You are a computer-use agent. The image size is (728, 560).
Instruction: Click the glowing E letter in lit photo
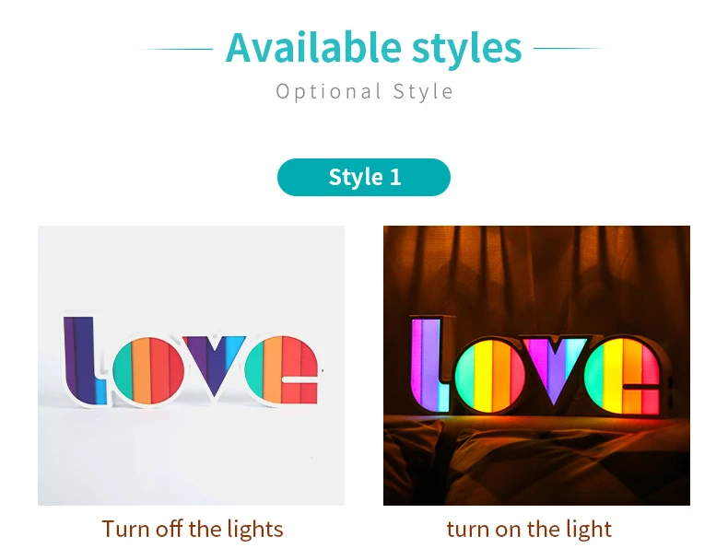click(622, 377)
